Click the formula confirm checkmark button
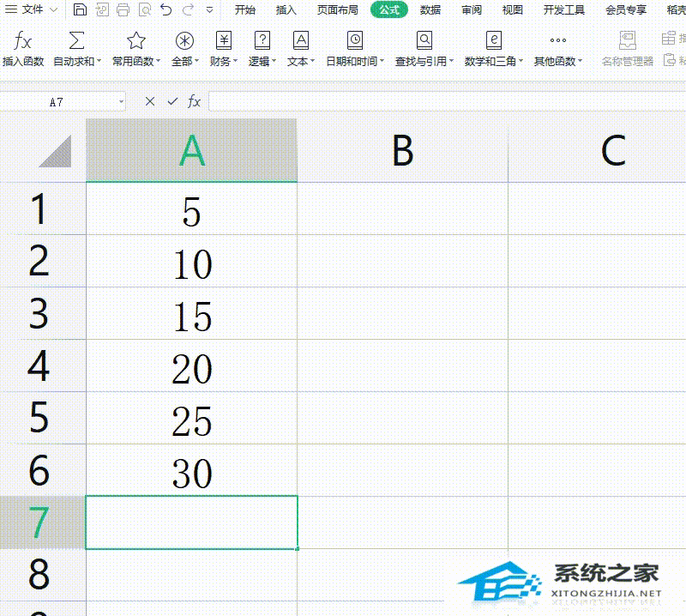Viewport: 686px width, 616px height. tap(170, 101)
